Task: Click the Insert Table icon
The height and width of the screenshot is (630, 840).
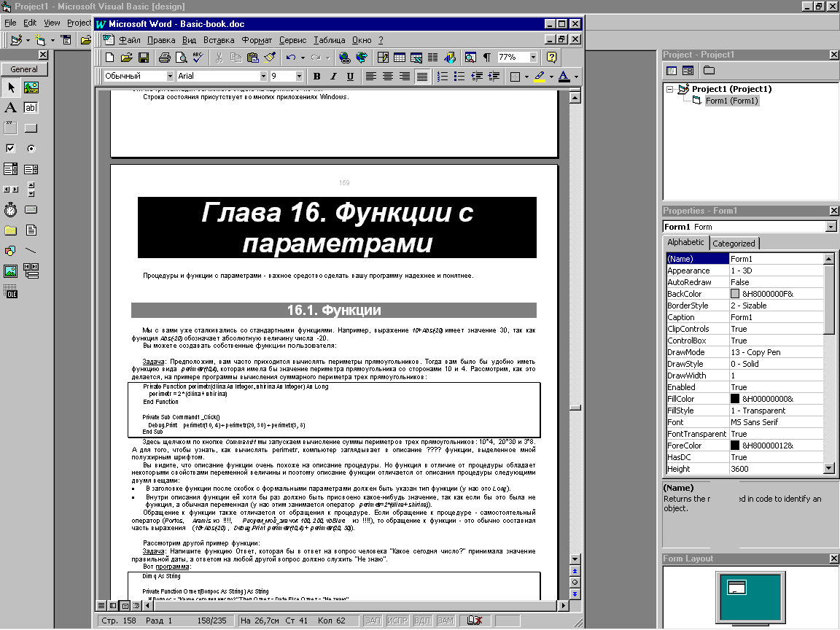Action: [400, 58]
